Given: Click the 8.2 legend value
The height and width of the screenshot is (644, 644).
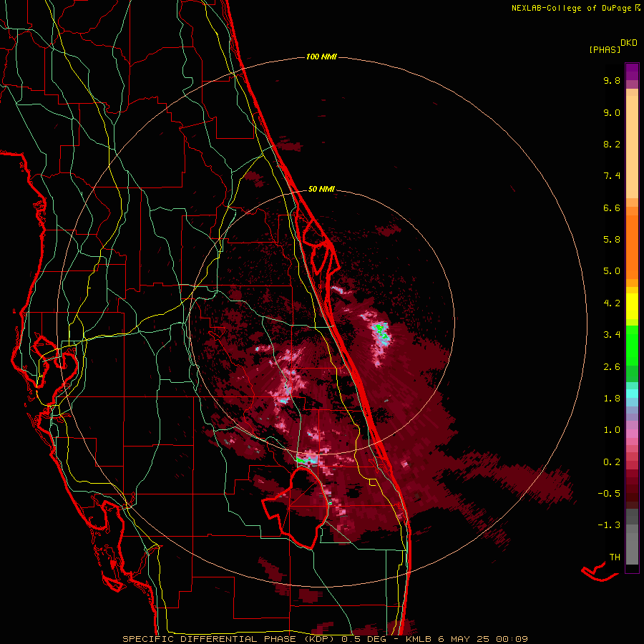Looking at the screenshot, I should tap(612, 144).
